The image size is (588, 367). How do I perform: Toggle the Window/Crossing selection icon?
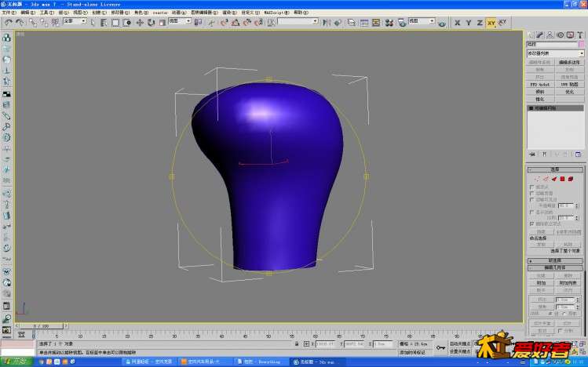126,23
